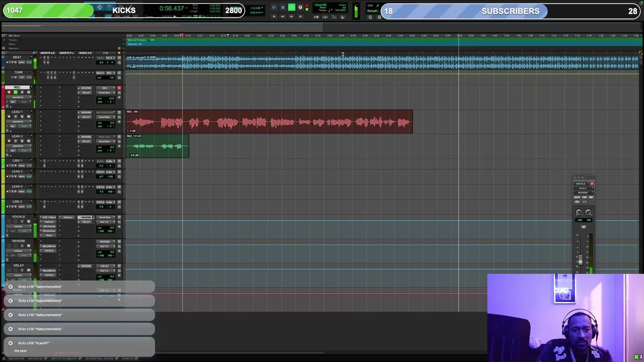This screenshot has width=644, height=362.
Task: Mute the LEAD 1 track
Action: coord(29,117)
